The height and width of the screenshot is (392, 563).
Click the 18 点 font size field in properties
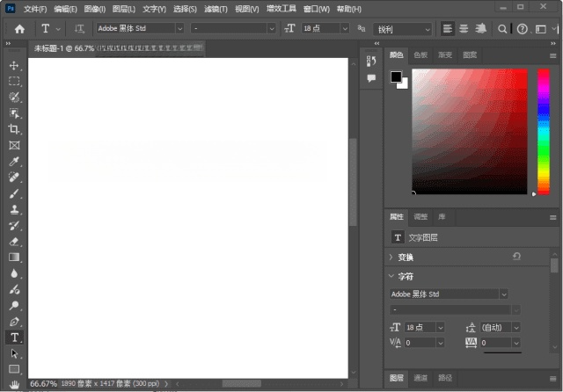tap(418, 327)
